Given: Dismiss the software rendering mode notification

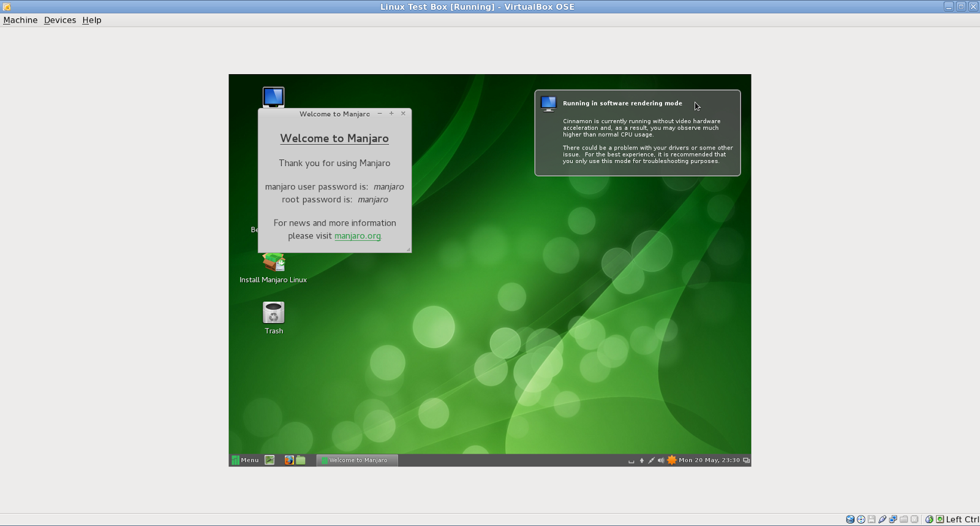Looking at the screenshot, I should pos(638,133).
